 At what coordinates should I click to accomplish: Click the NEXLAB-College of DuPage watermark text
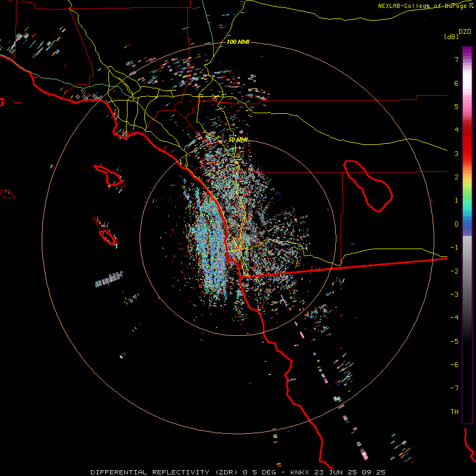click(x=425, y=6)
